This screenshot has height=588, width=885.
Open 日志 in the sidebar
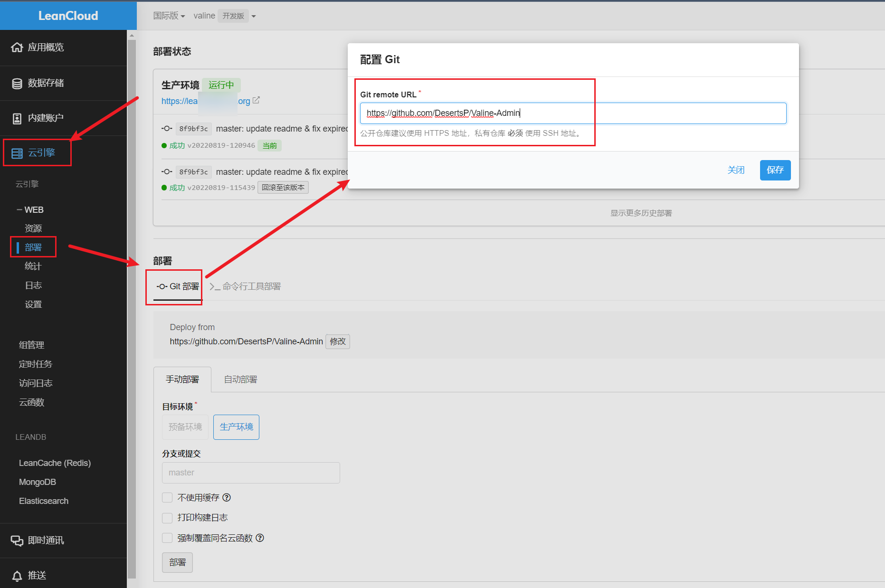(33, 285)
